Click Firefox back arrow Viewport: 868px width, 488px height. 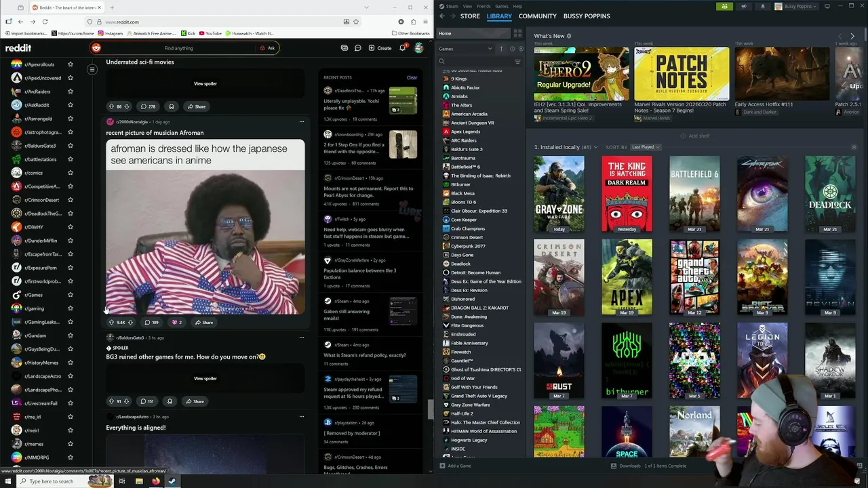coord(21,22)
